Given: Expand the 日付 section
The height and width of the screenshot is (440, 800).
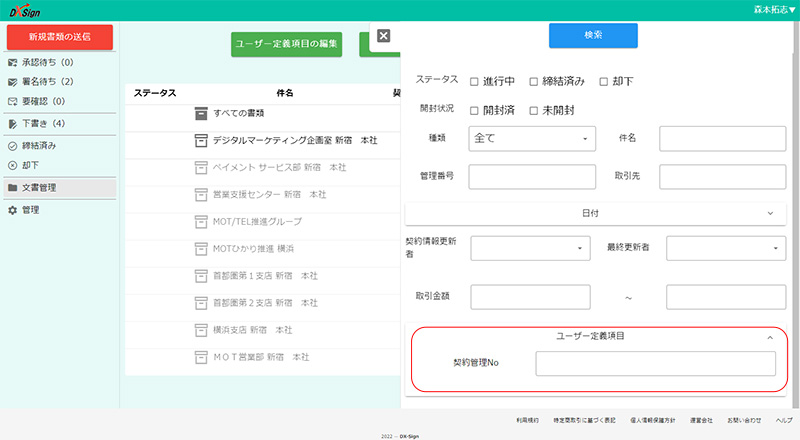Looking at the screenshot, I should click(x=595, y=213).
